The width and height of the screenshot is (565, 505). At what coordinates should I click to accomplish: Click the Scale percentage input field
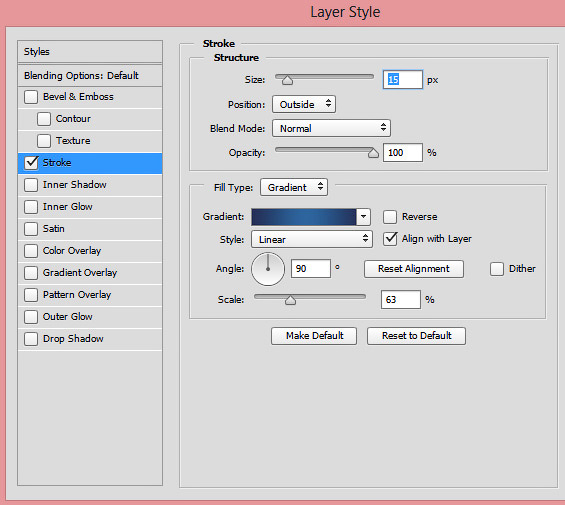click(401, 300)
